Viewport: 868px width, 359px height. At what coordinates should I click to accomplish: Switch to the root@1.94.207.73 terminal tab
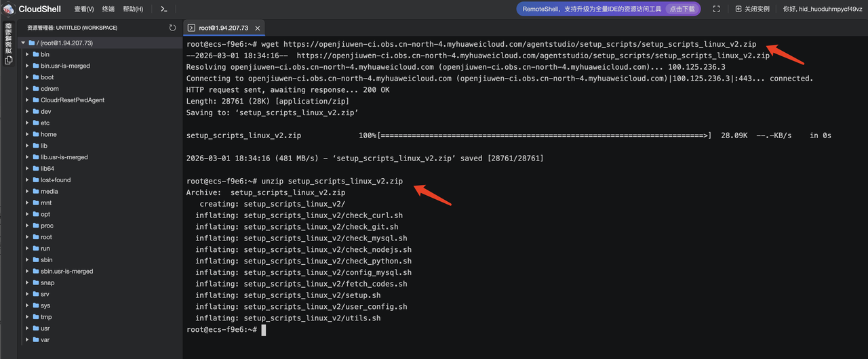tap(222, 27)
